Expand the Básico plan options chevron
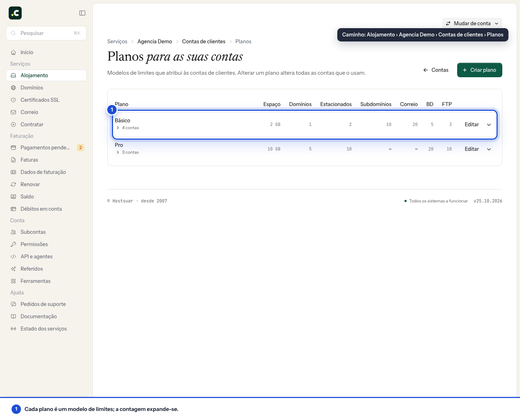The width and height of the screenshot is (520, 420). click(489, 124)
